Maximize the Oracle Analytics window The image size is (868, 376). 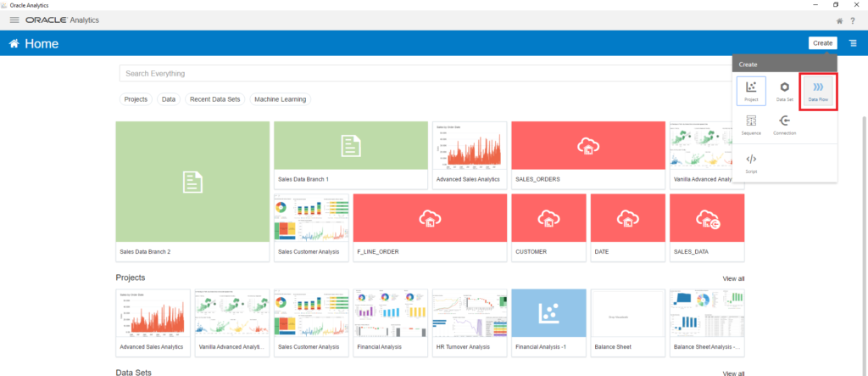[x=836, y=4]
